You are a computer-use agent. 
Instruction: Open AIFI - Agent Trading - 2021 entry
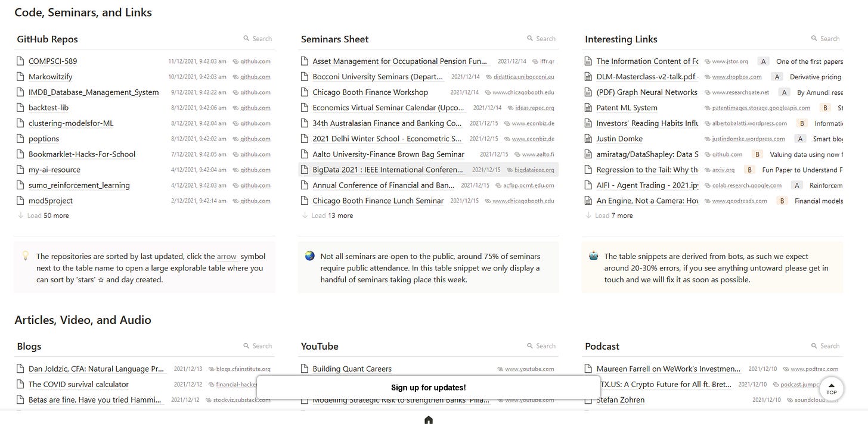pyautogui.click(x=647, y=185)
